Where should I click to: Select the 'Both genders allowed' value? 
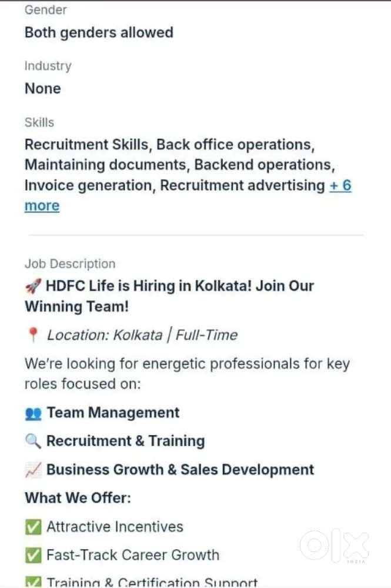pyautogui.click(x=99, y=32)
